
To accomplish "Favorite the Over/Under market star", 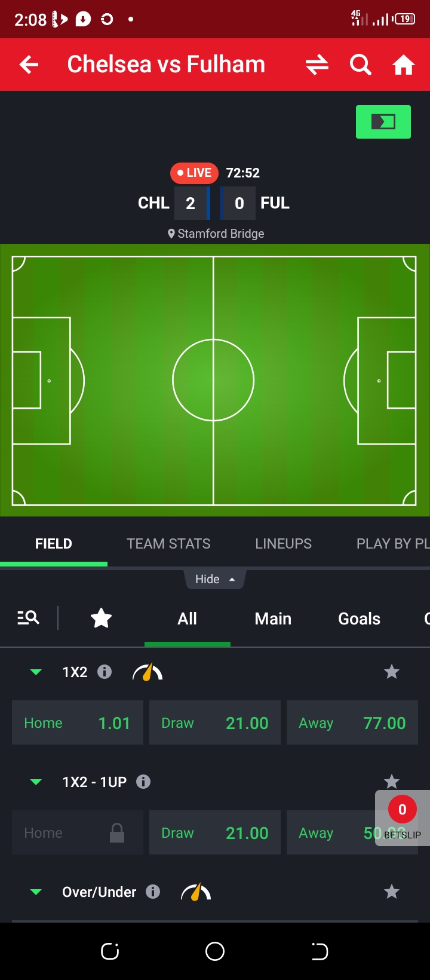I will (x=392, y=892).
